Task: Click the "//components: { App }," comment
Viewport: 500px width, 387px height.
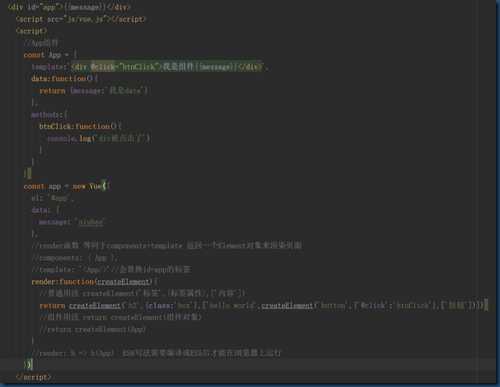Action: click(75, 258)
